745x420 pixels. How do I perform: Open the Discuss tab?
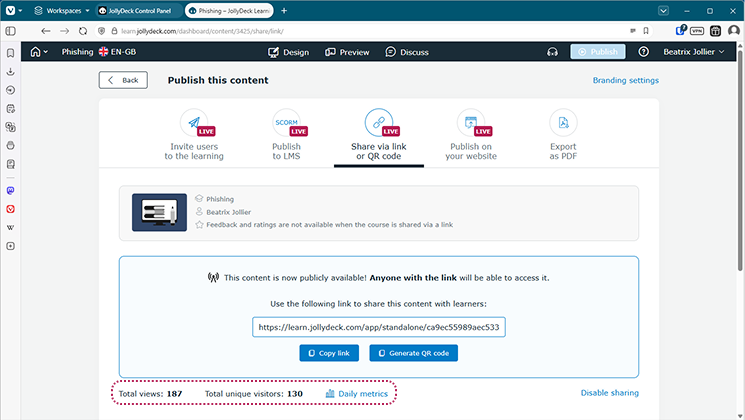406,52
